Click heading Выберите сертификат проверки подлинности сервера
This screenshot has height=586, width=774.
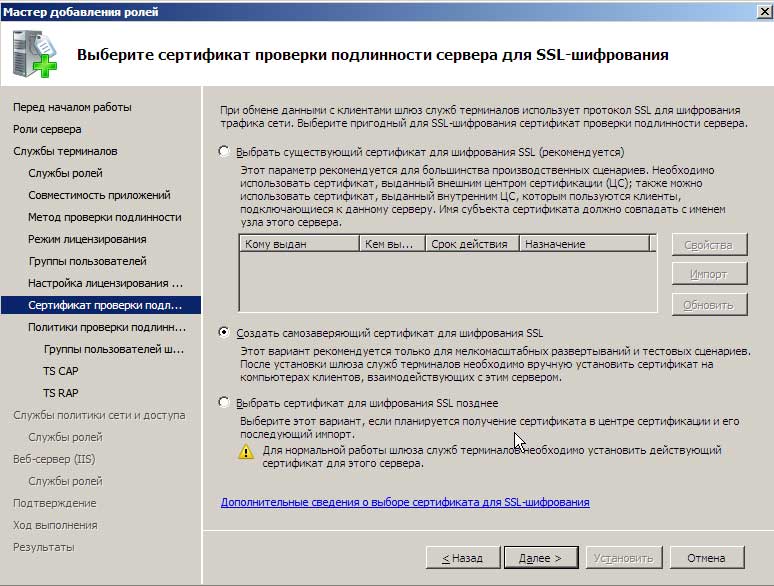pos(373,54)
